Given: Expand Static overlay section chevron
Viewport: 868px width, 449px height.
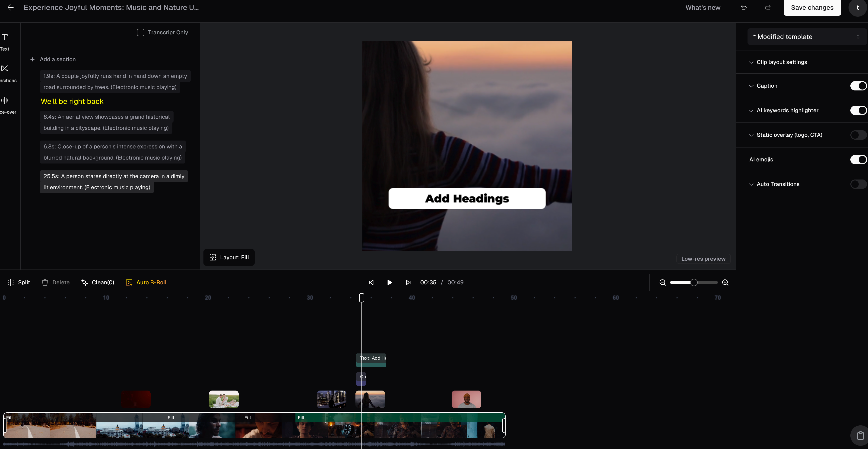Looking at the screenshot, I should coord(751,135).
